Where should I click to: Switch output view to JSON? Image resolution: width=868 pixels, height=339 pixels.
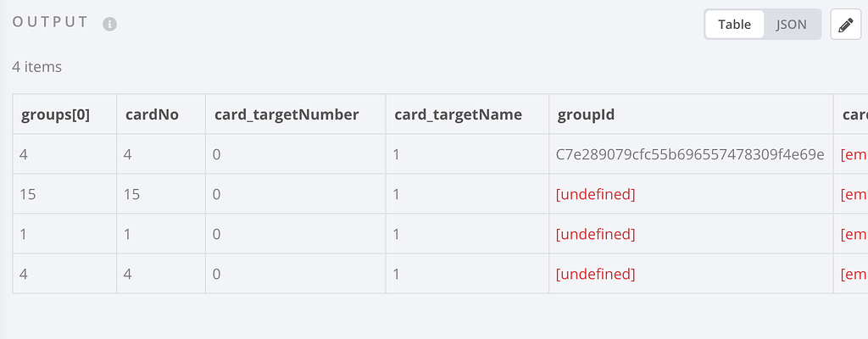(792, 25)
